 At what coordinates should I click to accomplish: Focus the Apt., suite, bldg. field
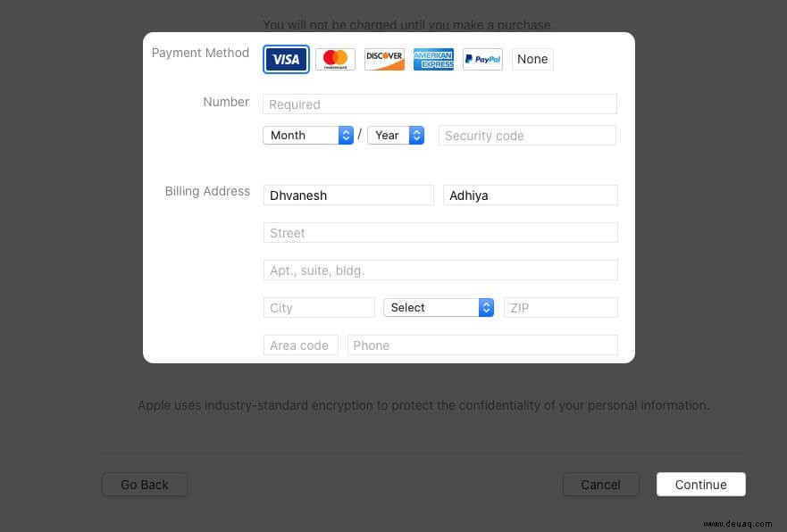click(440, 270)
